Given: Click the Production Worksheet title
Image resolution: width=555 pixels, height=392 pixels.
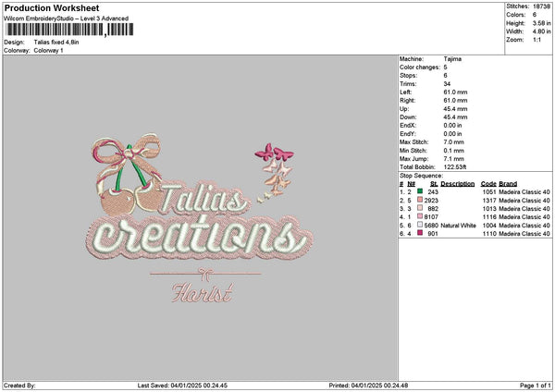Looking at the screenshot, I should 51,7.
